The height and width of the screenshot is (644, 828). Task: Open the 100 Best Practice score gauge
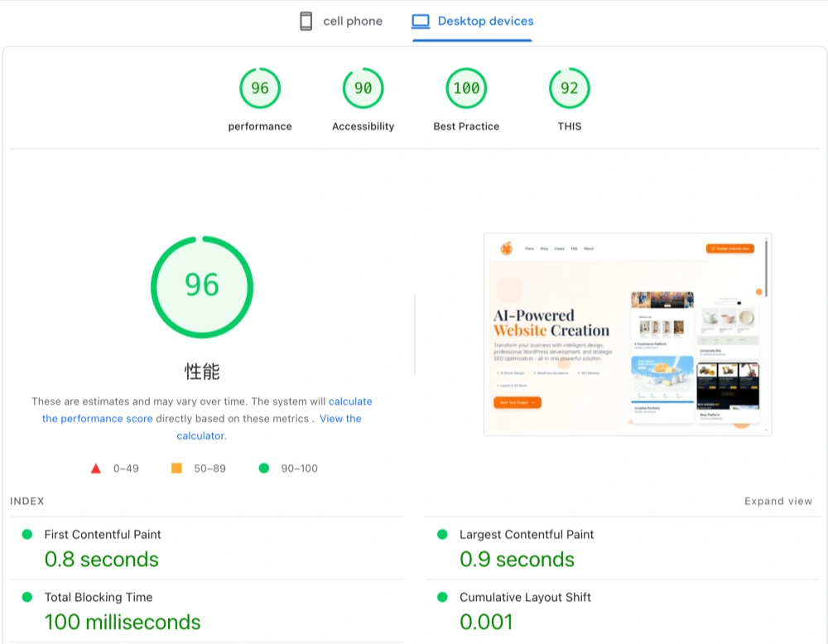[x=465, y=87]
